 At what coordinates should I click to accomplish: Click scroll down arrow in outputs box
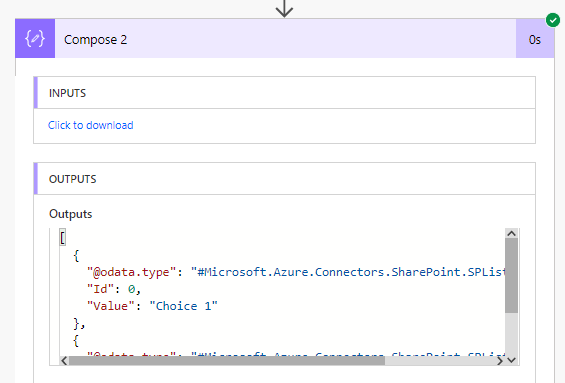[x=511, y=360]
